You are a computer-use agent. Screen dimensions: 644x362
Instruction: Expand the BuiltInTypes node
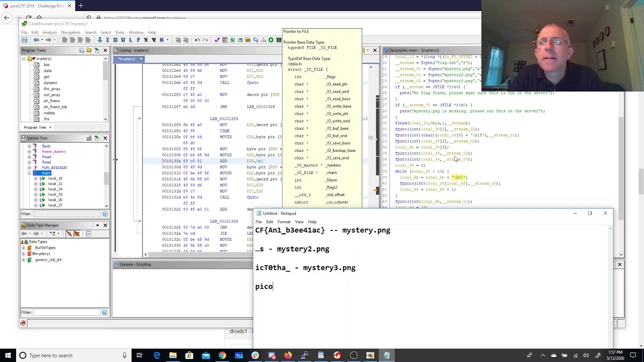tap(24, 248)
